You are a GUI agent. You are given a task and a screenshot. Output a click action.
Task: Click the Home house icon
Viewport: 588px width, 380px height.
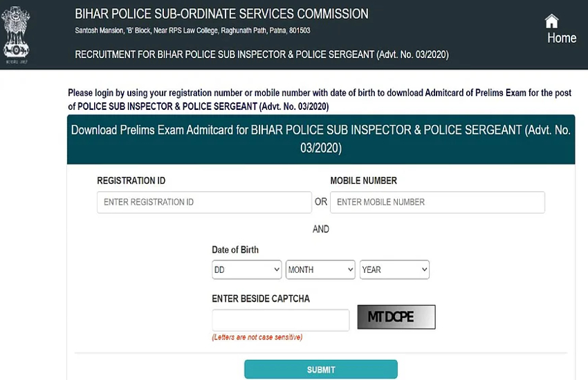click(x=551, y=21)
